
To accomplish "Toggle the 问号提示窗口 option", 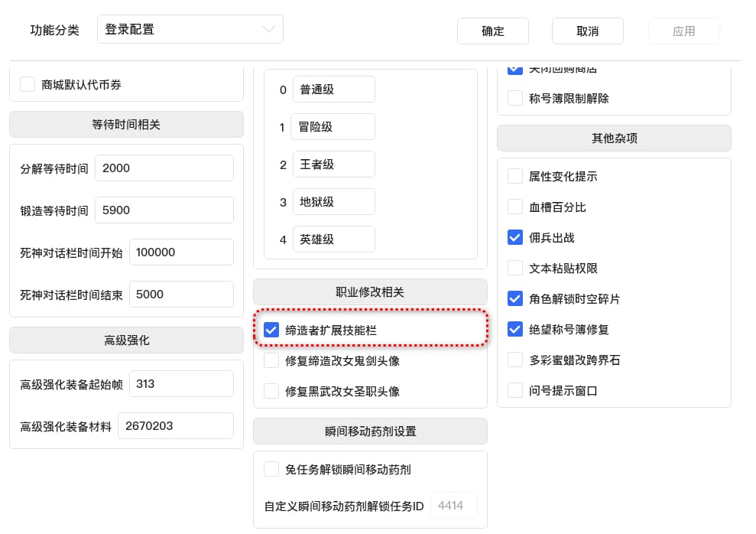I will click(x=515, y=390).
